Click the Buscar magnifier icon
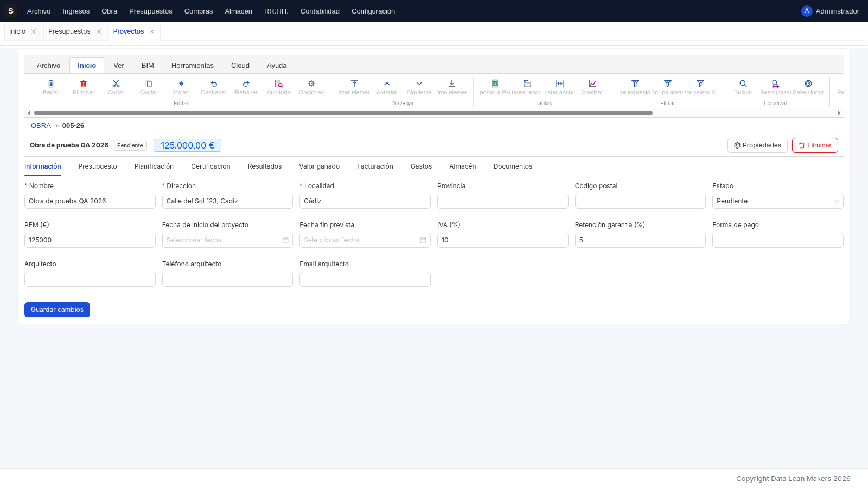The height and width of the screenshot is (488, 868). (x=743, y=84)
